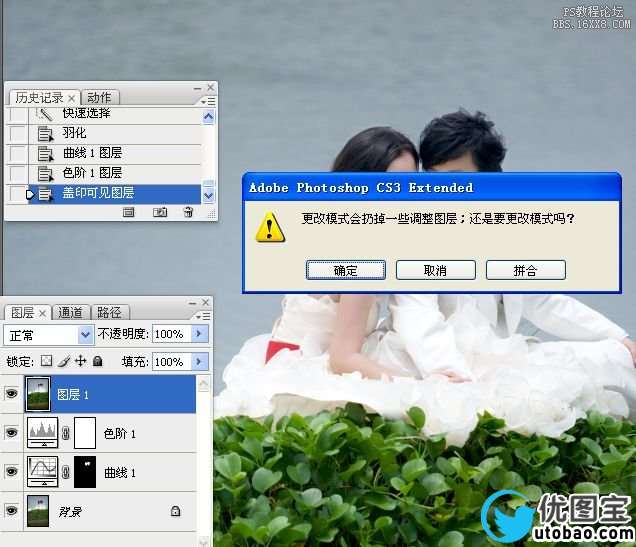This screenshot has height=547, width=636.
Task: Select the 羽化 history state
Action: click(115, 133)
